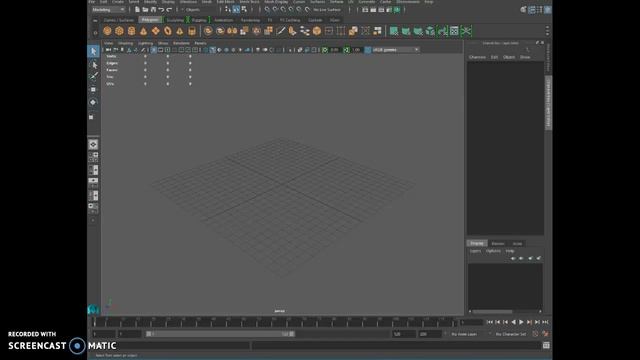Switch to the Rigging shelf tab

tap(199, 20)
